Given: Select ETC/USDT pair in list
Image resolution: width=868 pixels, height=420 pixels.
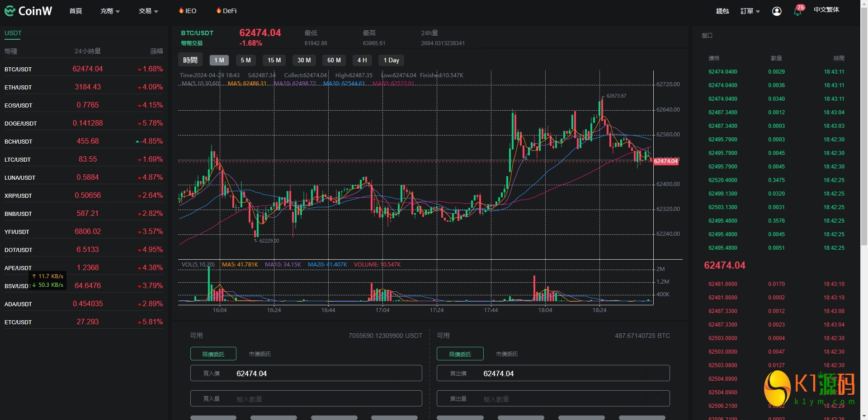Looking at the screenshot, I should pyautogui.click(x=84, y=322).
